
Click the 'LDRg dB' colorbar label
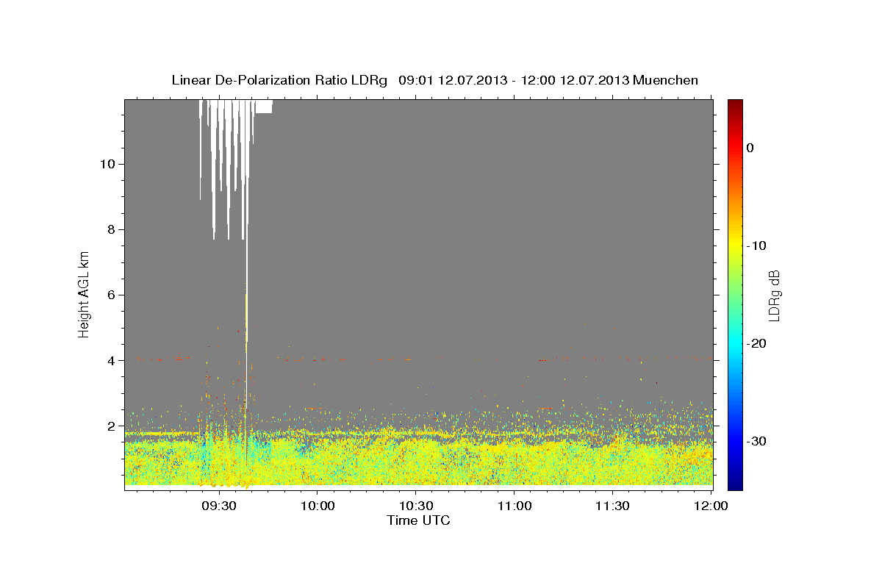(773, 295)
